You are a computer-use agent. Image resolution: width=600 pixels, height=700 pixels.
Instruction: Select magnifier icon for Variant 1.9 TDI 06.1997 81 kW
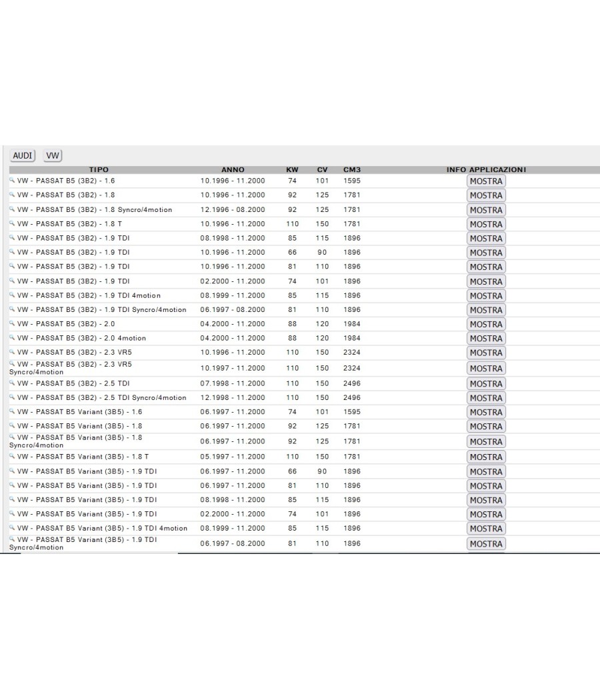[x=12, y=485]
